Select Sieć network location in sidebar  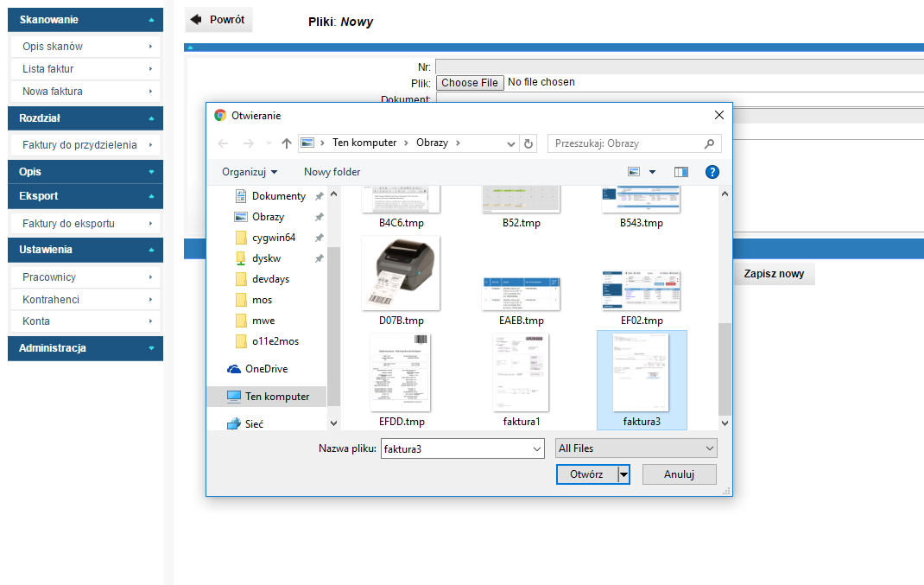[254, 424]
